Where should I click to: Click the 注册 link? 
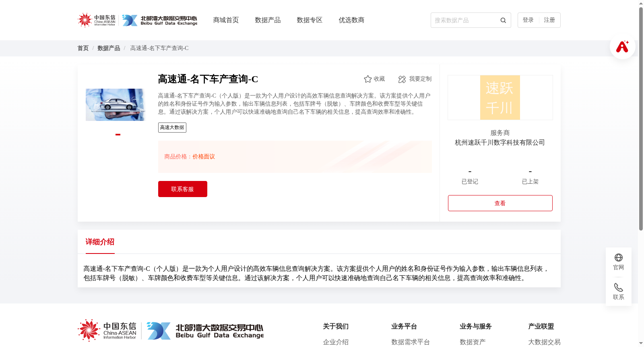coord(549,20)
